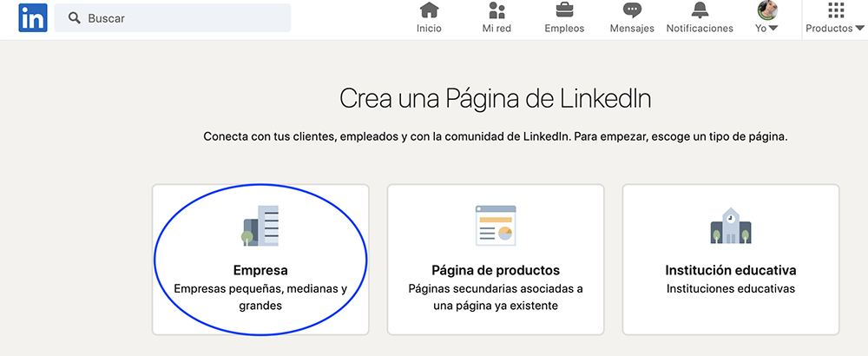Viewport: 868px width, 356px height.
Task: Click the Mensajes label in navigation
Action: click(632, 29)
